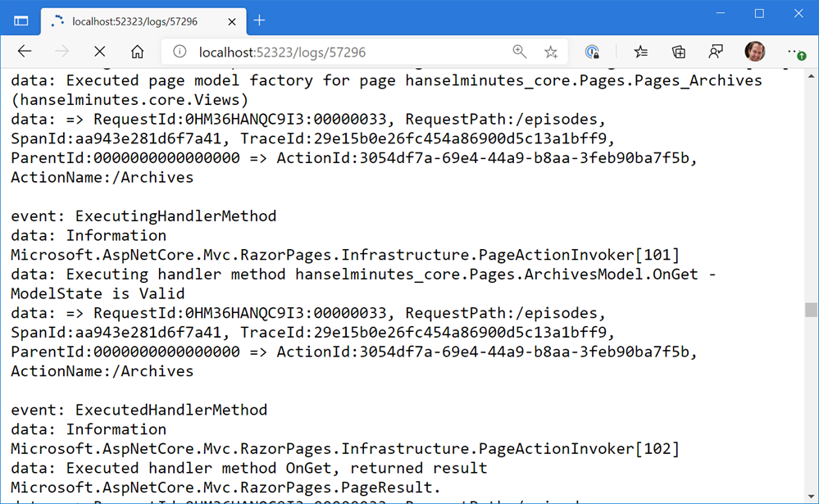This screenshot has height=504, width=819.
Task: Open the Settings and more menu
Action: click(x=794, y=51)
